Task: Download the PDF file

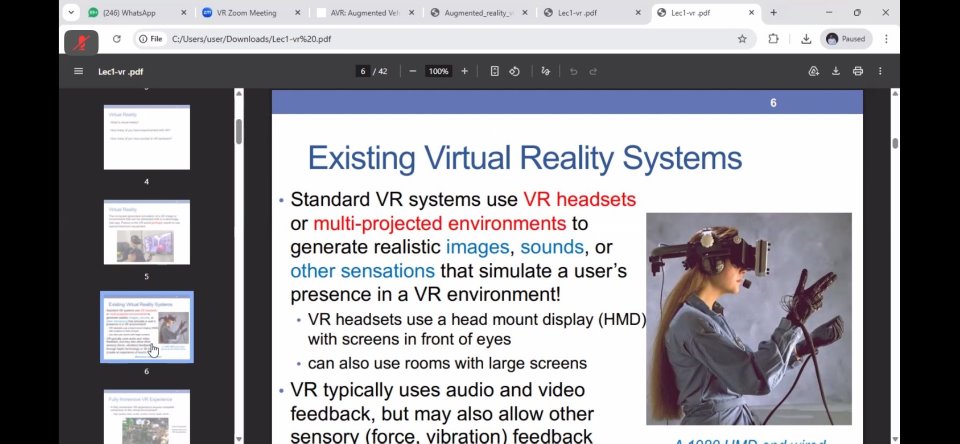Action: pos(836,71)
